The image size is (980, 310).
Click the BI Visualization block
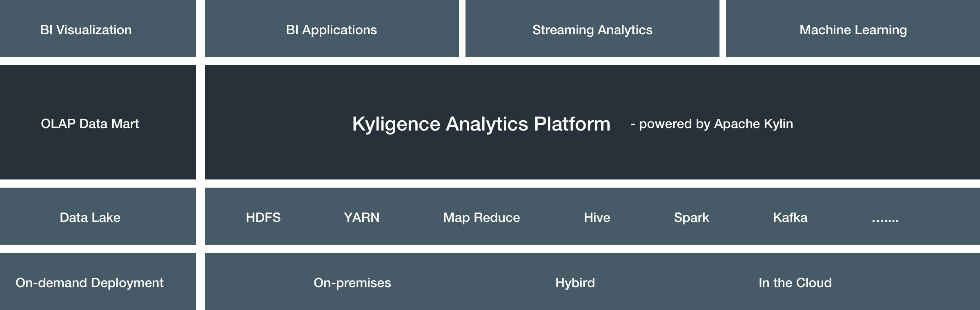(98, 29)
